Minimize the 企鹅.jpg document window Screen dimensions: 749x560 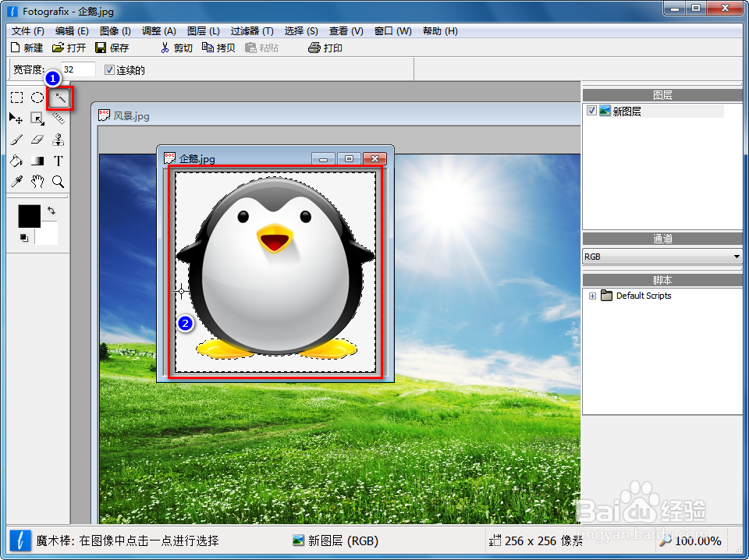[x=323, y=158]
